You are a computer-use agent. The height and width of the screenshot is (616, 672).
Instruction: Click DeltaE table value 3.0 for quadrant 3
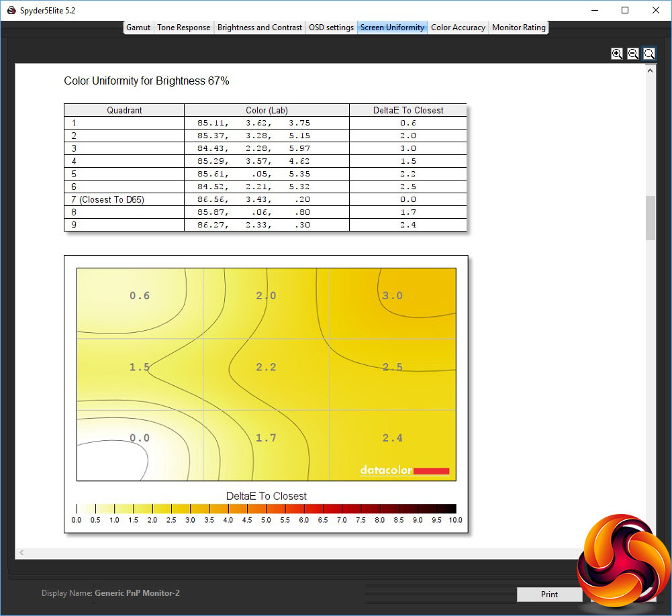click(x=408, y=149)
